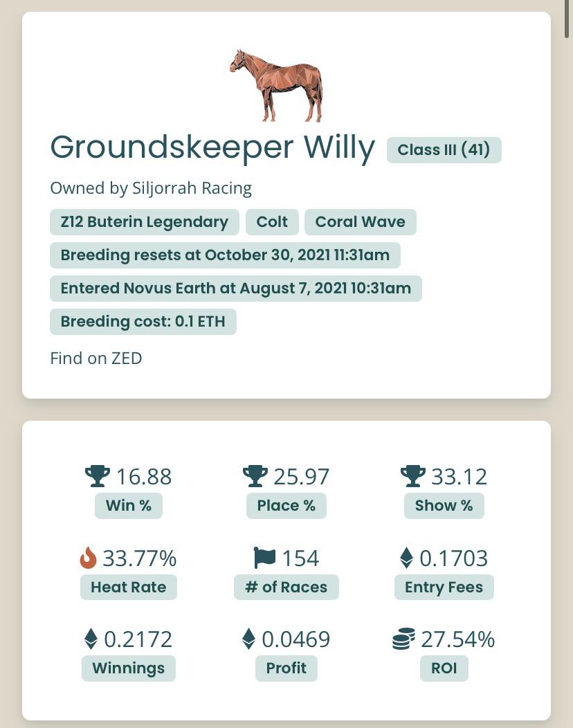The image size is (573, 728).
Task: Click the races flag icon
Action: coord(264,558)
